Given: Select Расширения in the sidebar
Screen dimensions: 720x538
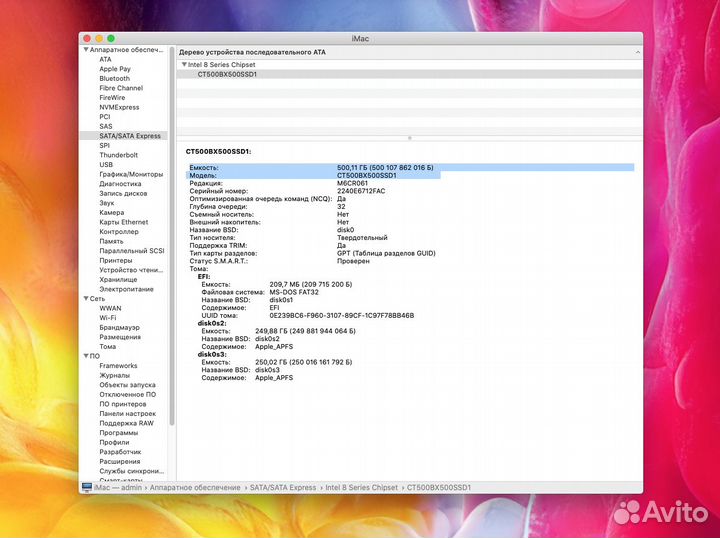Looking at the screenshot, I should tap(119, 461).
